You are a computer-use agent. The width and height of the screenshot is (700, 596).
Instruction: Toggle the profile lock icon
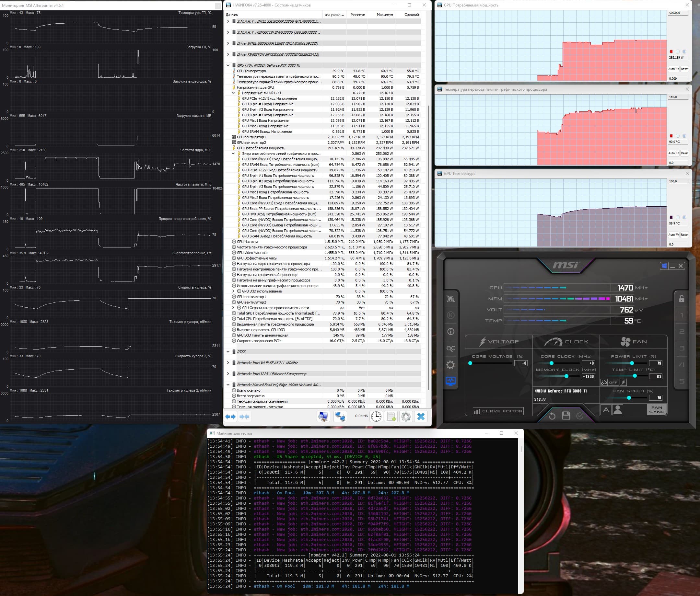[x=682, y=299]
